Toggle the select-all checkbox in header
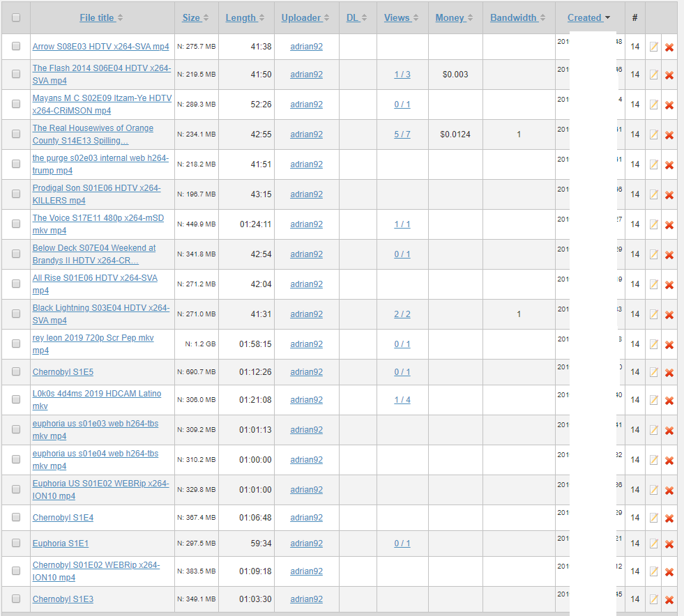The image size is (684, 616). point(16,17)
